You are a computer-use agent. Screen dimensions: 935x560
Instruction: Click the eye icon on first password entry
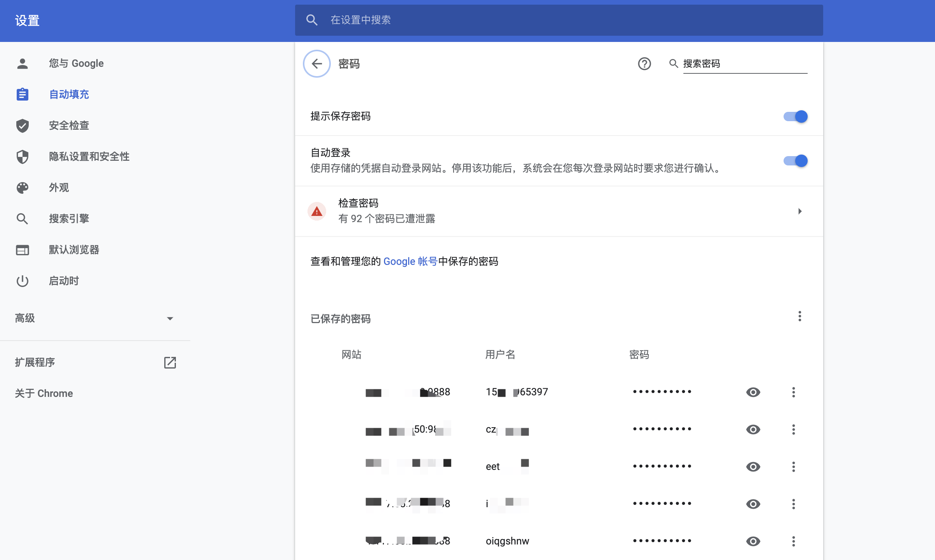[753, 391]
